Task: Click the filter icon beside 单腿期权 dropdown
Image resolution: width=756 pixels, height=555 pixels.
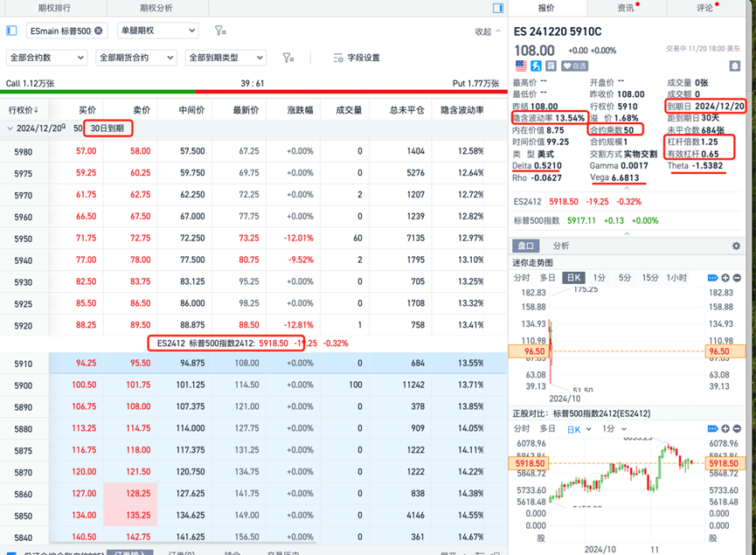Action: point(220,31)
